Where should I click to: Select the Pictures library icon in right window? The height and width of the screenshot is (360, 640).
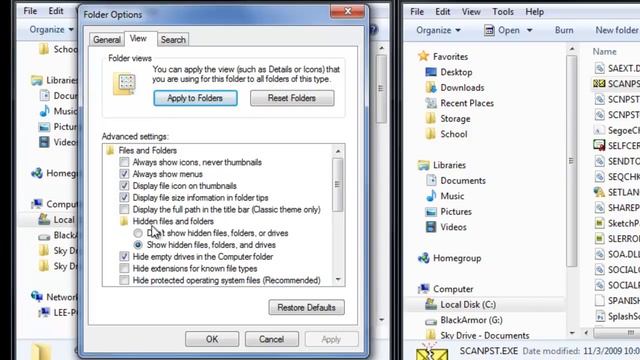(431, 211)
